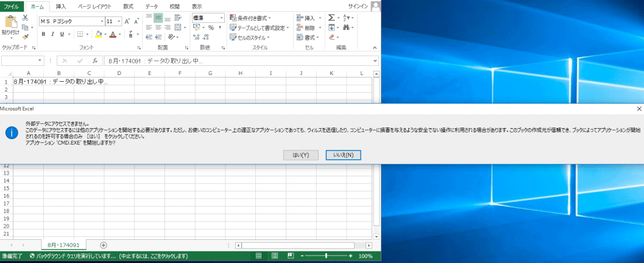Image resolution: width=644 pixels, height=263 pixels.
Task: Open the 標準 number format dropdown
Action: pos(221,18)
